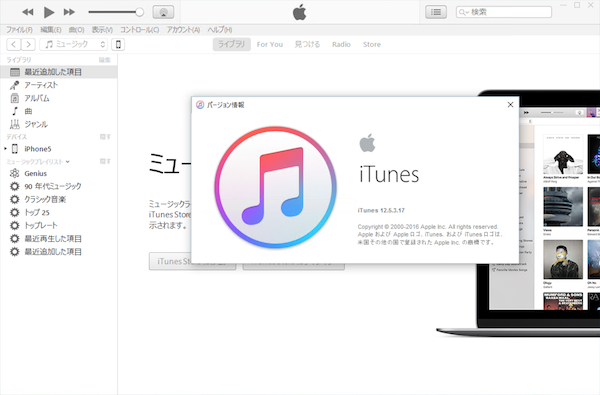Open the ヘルプ(H) menu
The height and width of the screenshot is (395, 600).
(220, 30)
